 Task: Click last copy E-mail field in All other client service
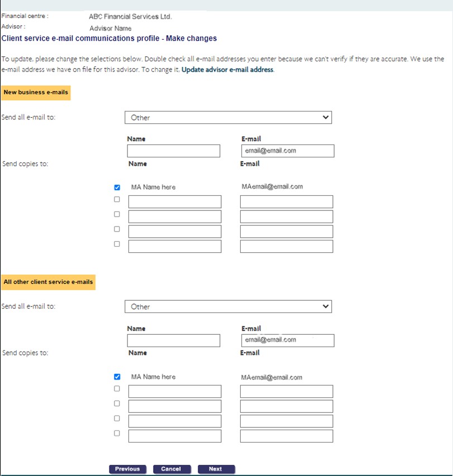coord(287,436)
